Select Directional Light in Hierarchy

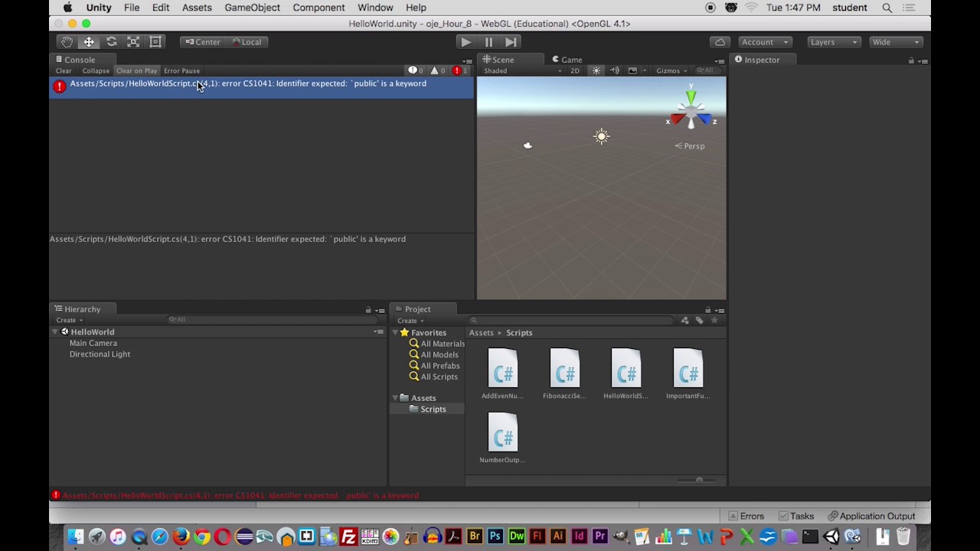pos(100,354)
